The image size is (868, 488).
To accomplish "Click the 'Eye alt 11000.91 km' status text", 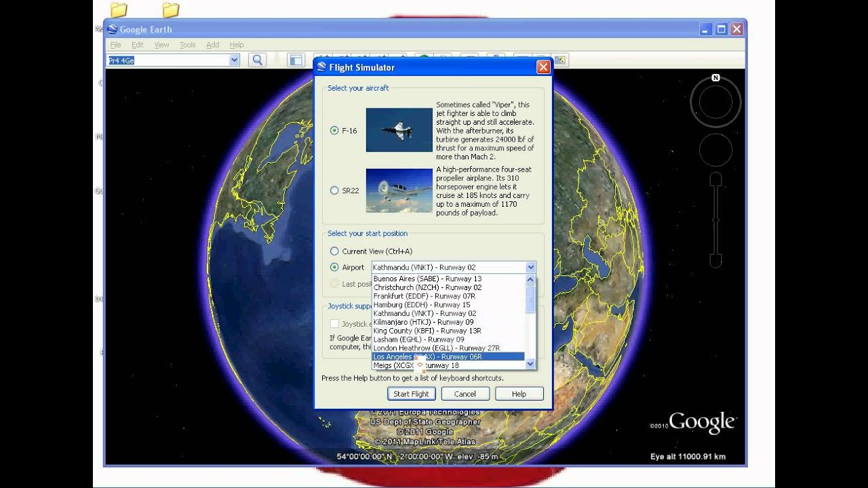I will [688, 457].
